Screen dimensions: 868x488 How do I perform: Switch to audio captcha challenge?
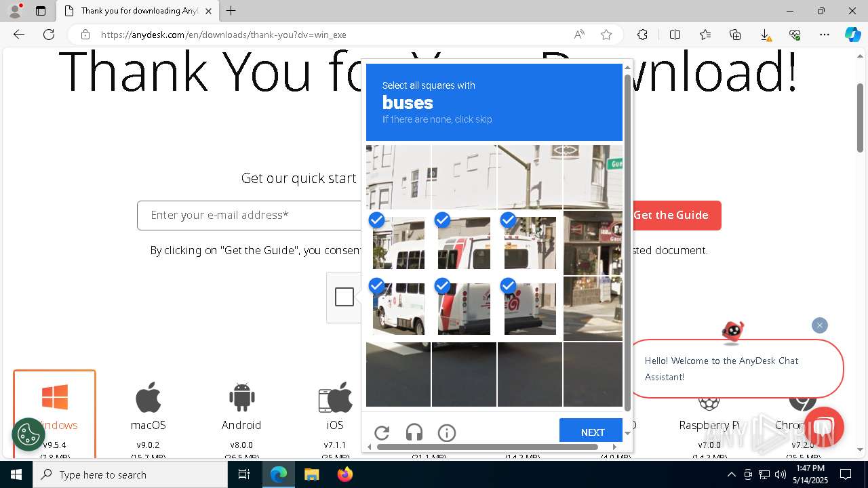point(414,432)
